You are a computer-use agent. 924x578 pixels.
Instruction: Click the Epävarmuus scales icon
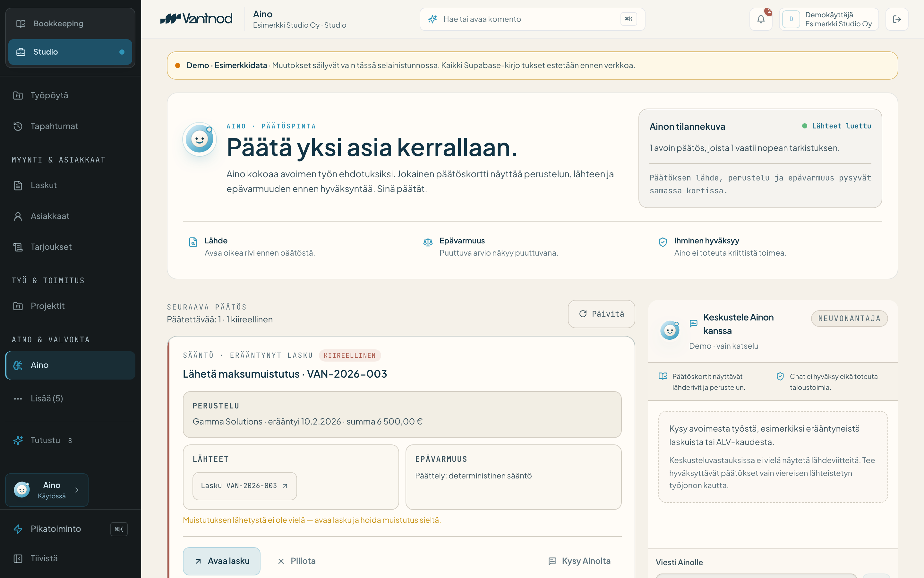[428, 242]
